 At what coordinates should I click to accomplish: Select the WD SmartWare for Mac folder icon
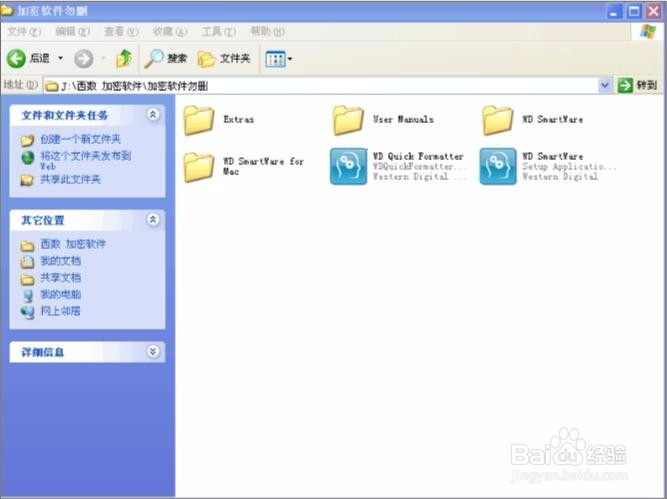point(199,167)
